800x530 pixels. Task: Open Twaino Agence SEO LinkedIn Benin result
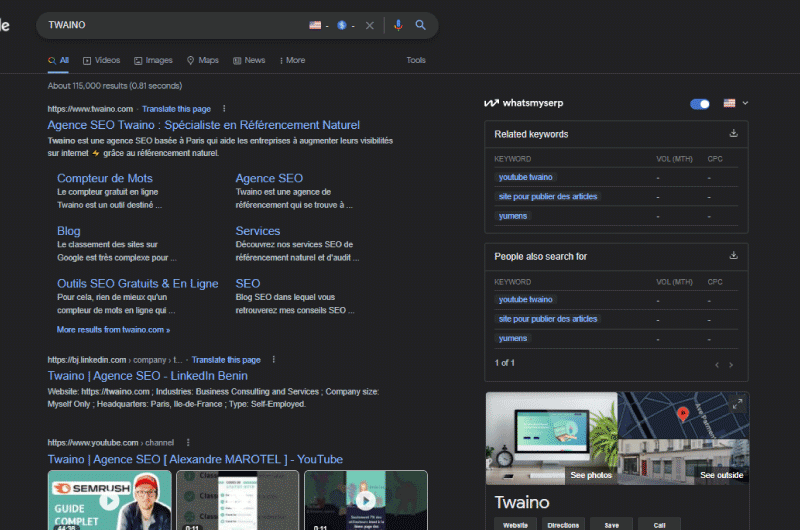[x=147, y=376]
